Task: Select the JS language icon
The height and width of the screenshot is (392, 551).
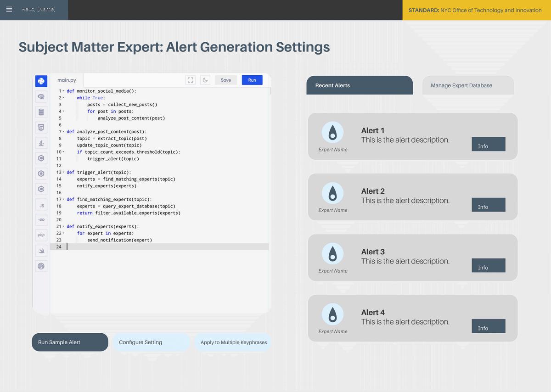Action: 41,206
